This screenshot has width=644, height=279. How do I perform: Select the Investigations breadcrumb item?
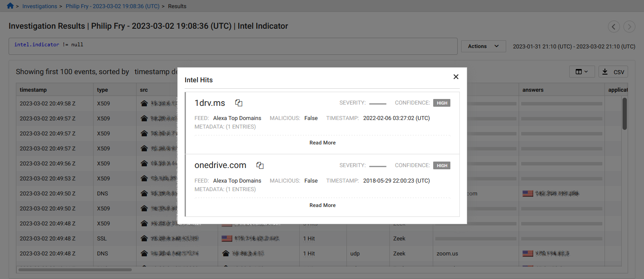pos(39,6)
